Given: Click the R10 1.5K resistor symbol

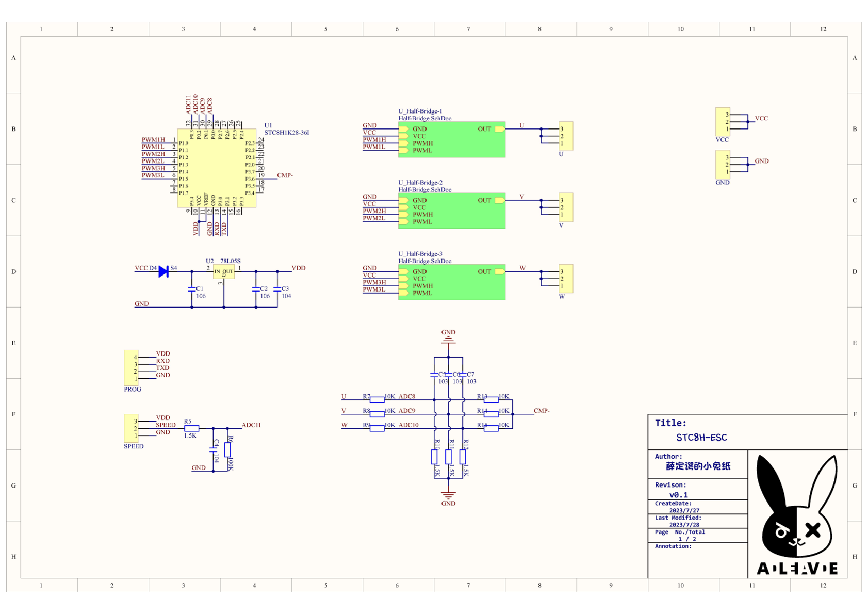Looking at the screenshot, I should 434,457.
